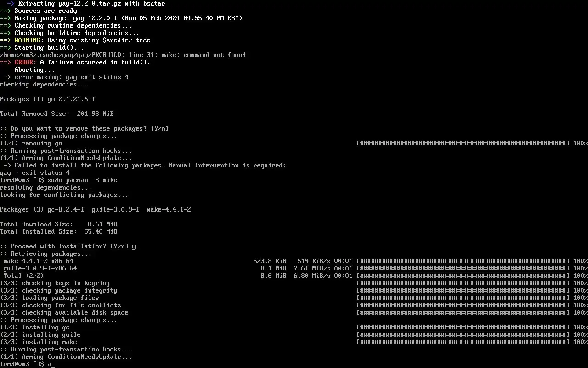The image size is (588, 368).
Task: Click 'Total Download Size: 8.61 MiB'
Action: [x=58, y=224]
